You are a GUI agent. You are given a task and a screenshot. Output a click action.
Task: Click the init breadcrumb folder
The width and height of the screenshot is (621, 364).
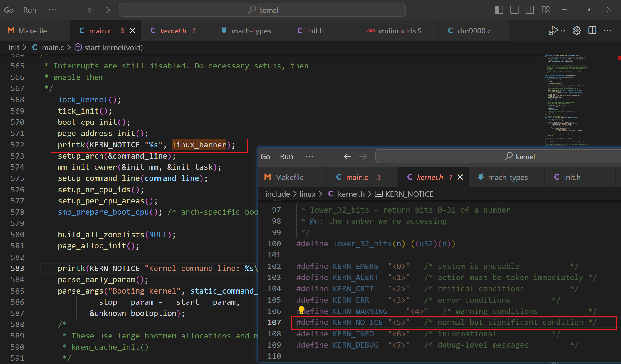[14, 48]
